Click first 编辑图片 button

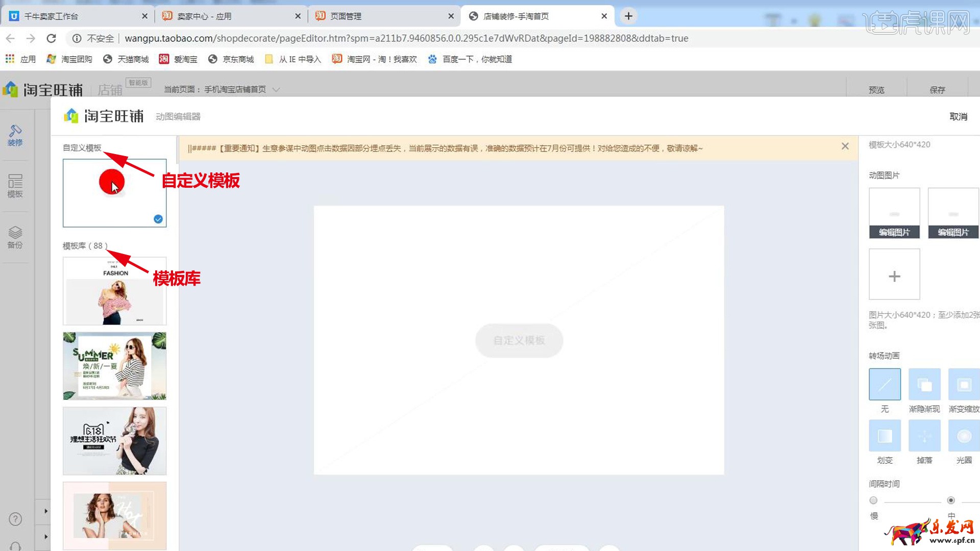(x=894, y=232)
